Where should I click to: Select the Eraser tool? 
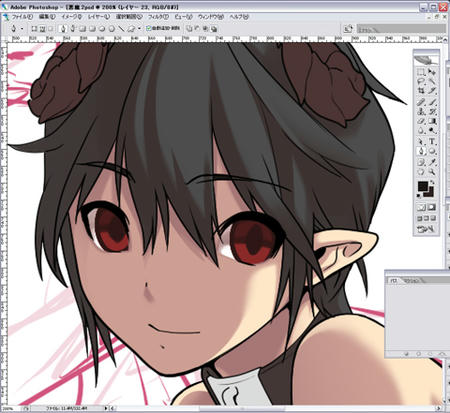[x=421, y=121]
